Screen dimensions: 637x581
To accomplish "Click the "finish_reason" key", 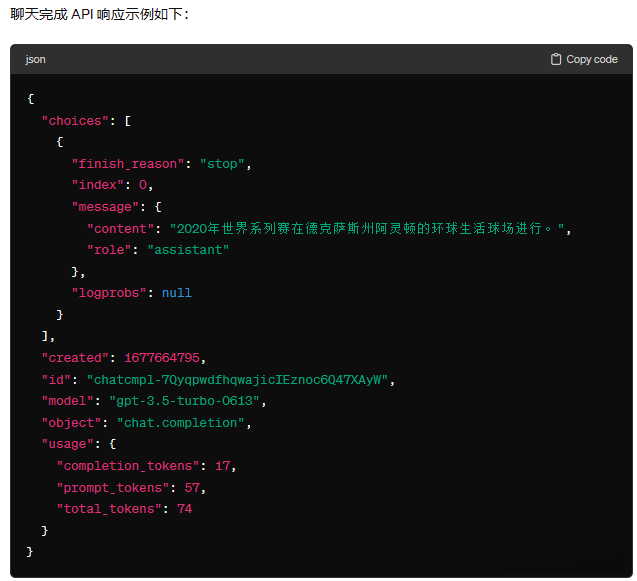I will pyautogui.click(x=127, y=164).
